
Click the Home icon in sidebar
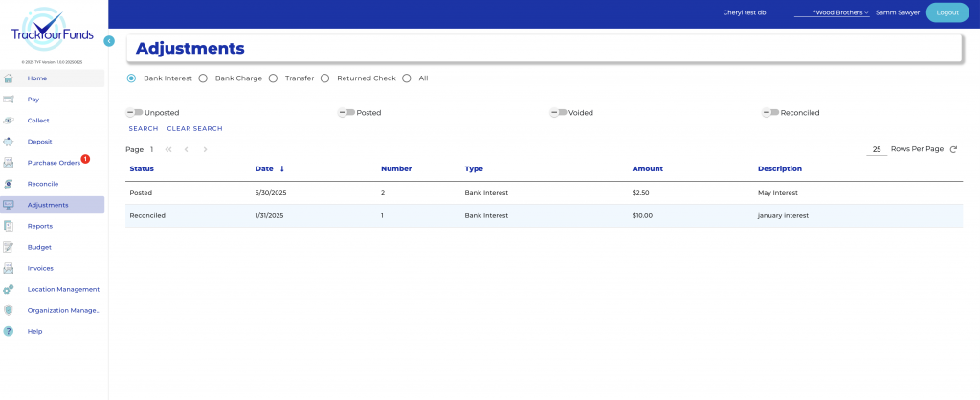(9, 78)
